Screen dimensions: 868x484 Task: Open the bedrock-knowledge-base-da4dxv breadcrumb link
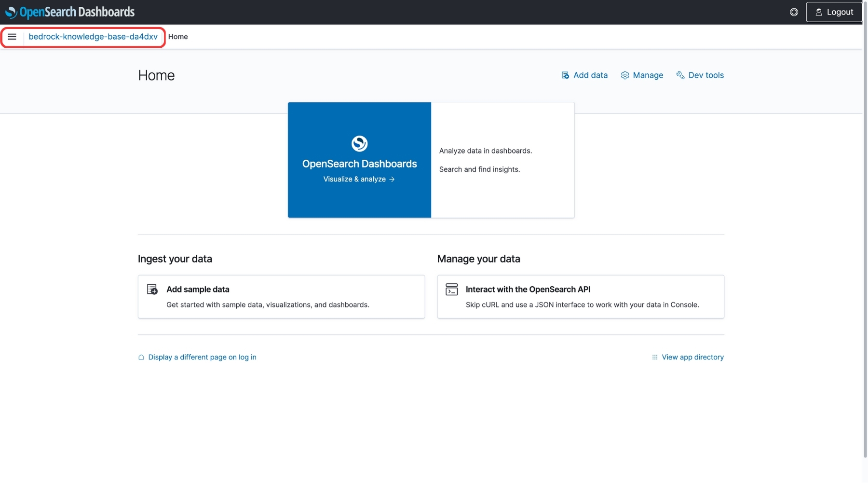click(x=93, y=37)
